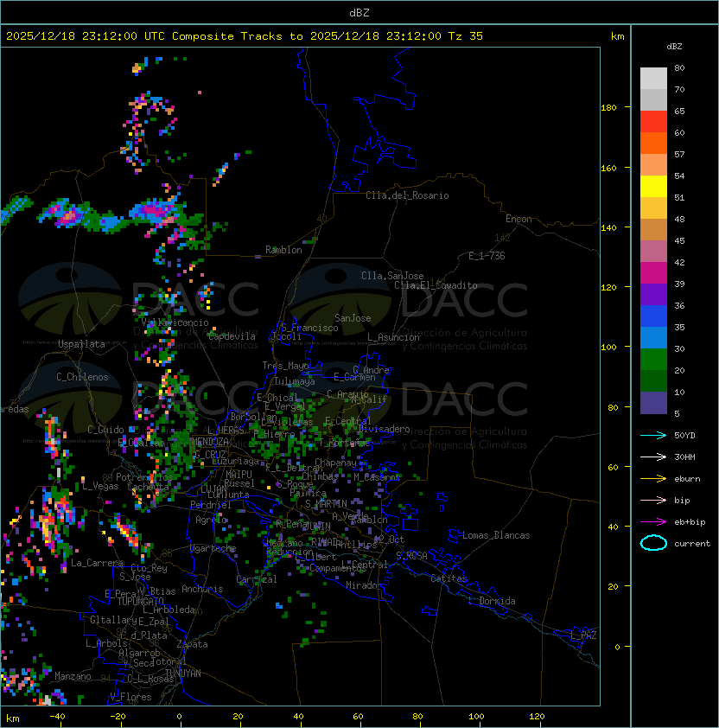Viewport: 719px width, 728px height.
Task: Click the Ugarteche map label
Action: (213, 548)
